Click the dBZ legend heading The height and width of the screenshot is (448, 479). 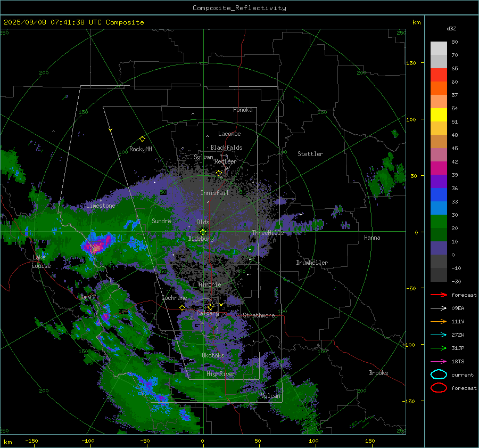[451, 28]
